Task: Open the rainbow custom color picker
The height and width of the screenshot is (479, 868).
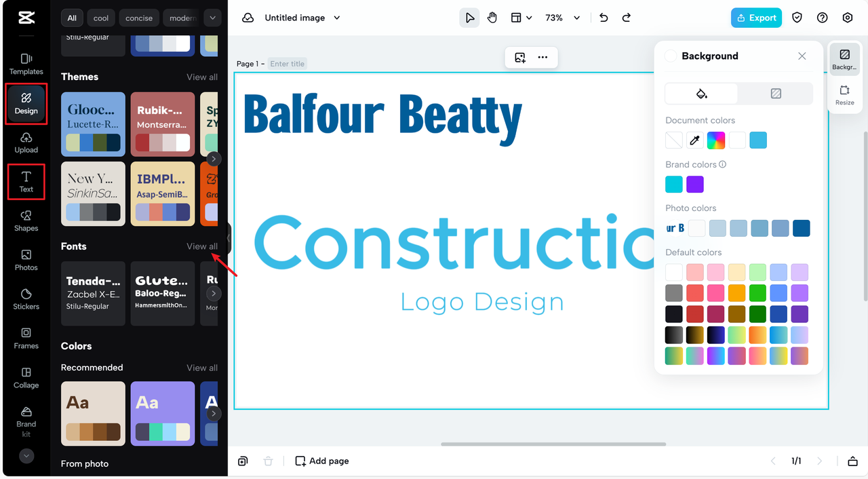Action: coord(716,140)
